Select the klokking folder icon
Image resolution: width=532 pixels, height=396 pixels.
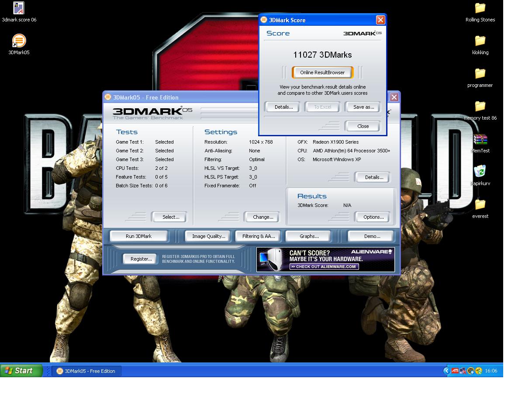pos(480,41)
